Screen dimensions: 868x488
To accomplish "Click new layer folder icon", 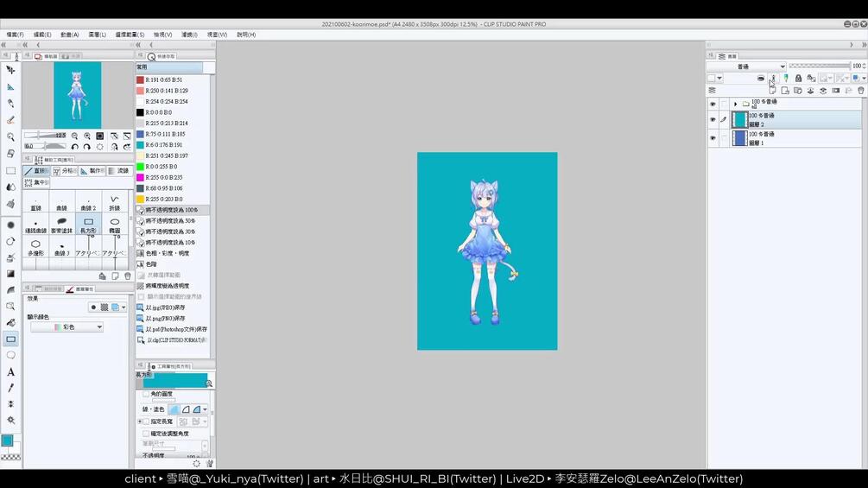I will point(798,91).
